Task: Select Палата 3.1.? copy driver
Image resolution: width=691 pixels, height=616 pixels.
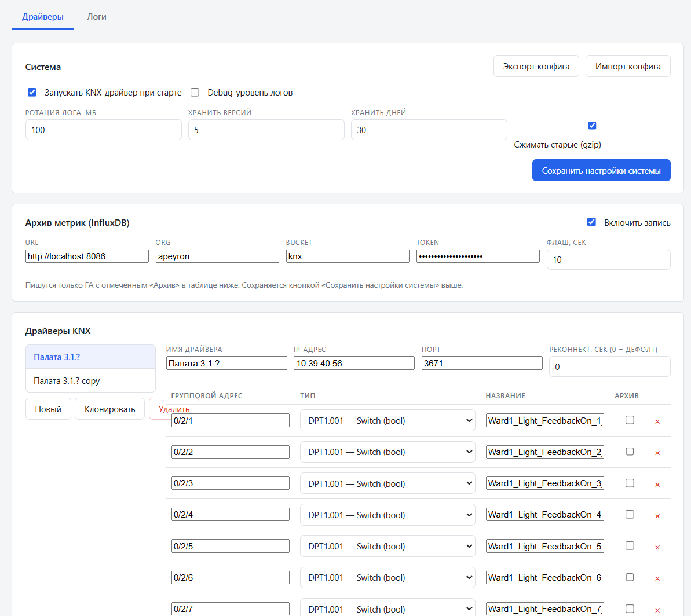Action: point(90,381)
